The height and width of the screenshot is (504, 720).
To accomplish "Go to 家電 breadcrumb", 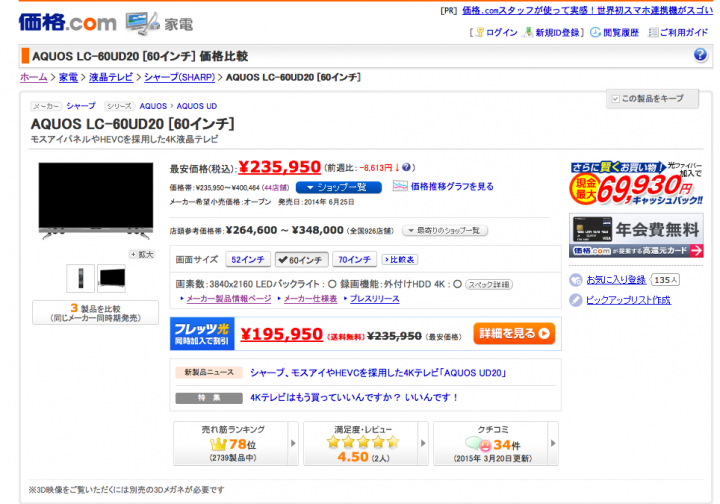I will (68, 77).
